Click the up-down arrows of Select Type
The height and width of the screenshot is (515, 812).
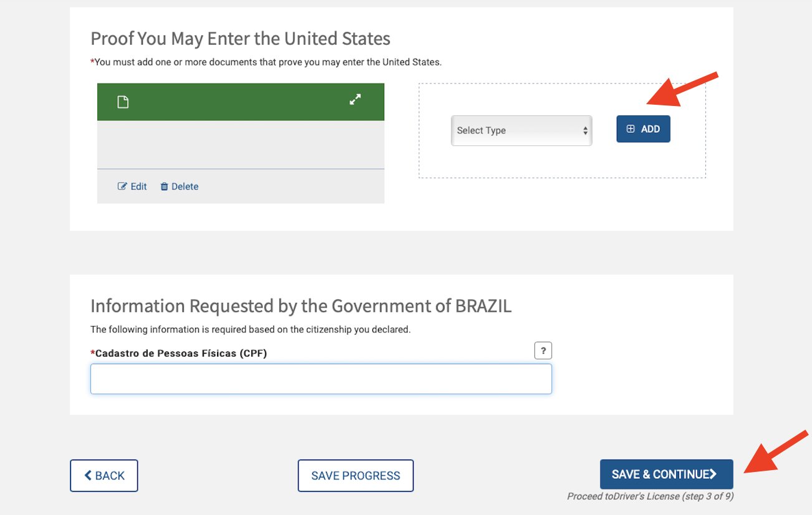[x=585, y=130]
